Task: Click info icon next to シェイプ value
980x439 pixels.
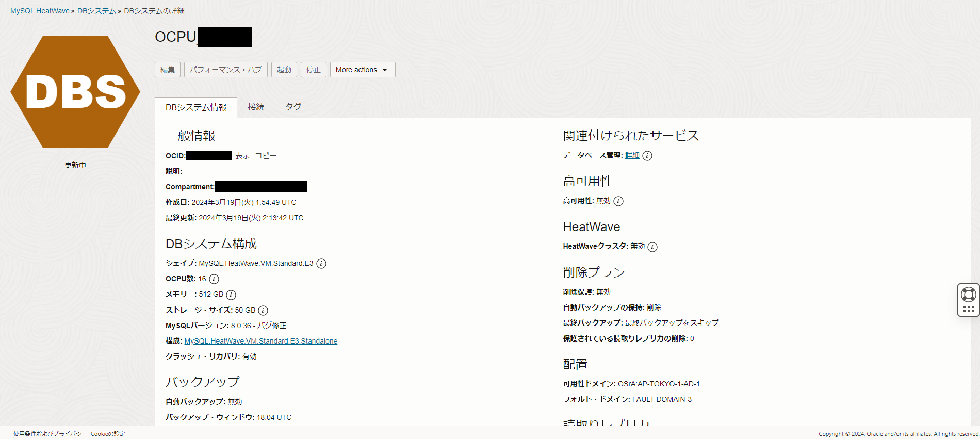Action: 321,264
